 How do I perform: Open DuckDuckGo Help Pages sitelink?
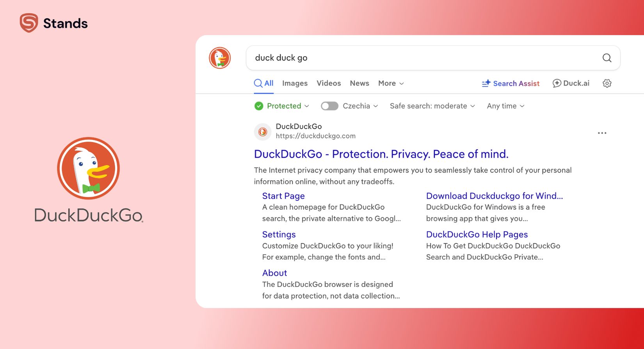pyautogui.click(x=477, y=235)
